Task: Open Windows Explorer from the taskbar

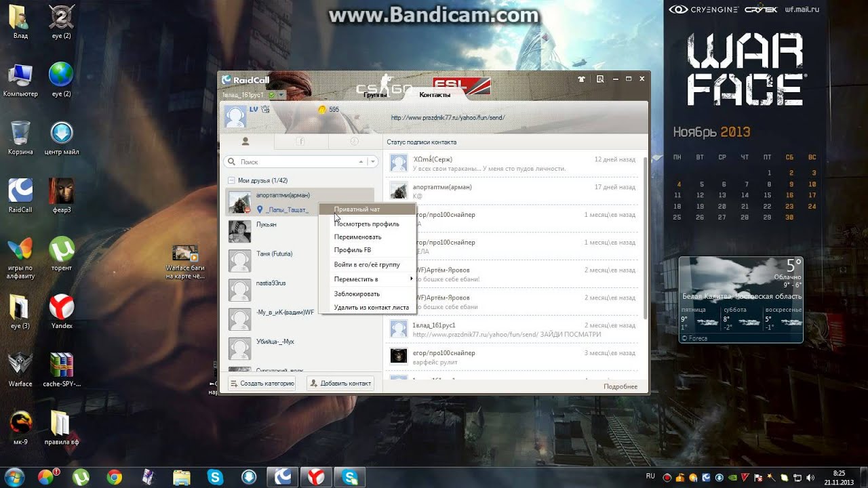Action: pos(182,476)
